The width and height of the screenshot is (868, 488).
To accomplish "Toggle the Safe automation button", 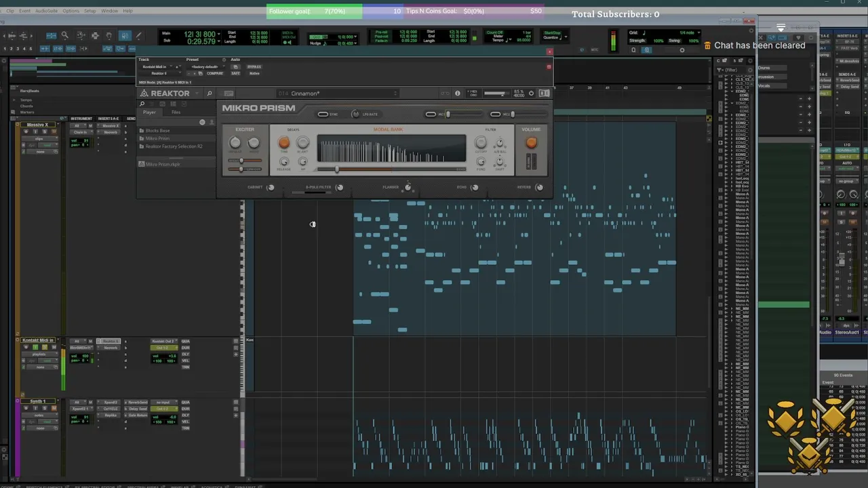I will point(235,73).
